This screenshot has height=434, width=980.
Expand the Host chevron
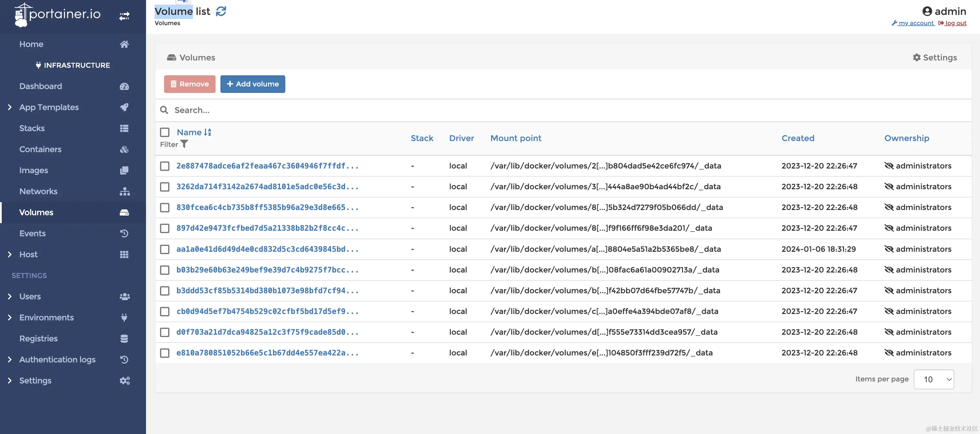coord(9,254)
